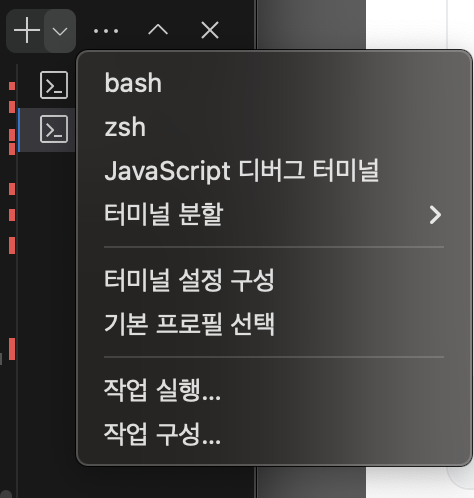The image size is (474, 498).
Task: Select 기본 프로필 선택 menu entry
Action: tap(274, 324)
